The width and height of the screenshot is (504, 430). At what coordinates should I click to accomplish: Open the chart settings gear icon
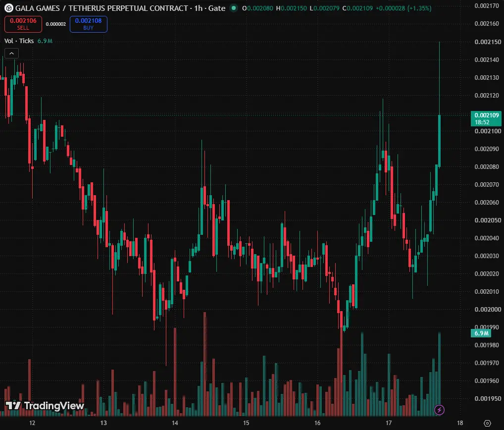point(487,423)
